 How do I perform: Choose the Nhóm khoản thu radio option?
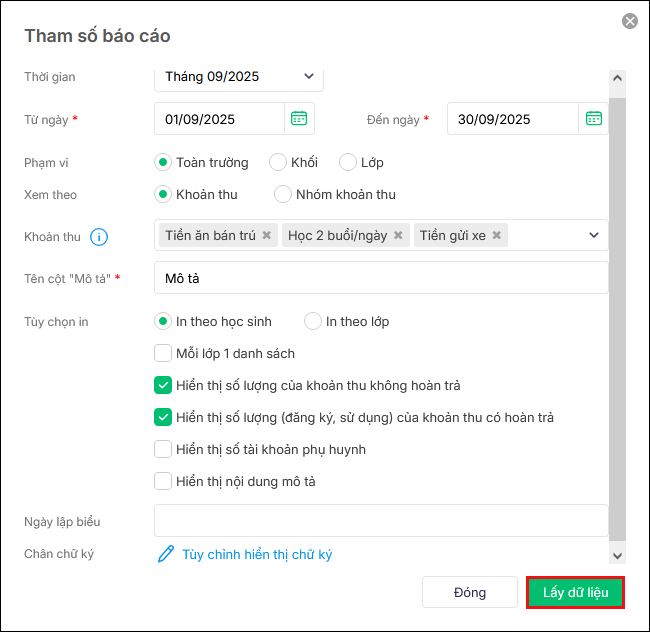pyautogui.click(x=283, y=194)
